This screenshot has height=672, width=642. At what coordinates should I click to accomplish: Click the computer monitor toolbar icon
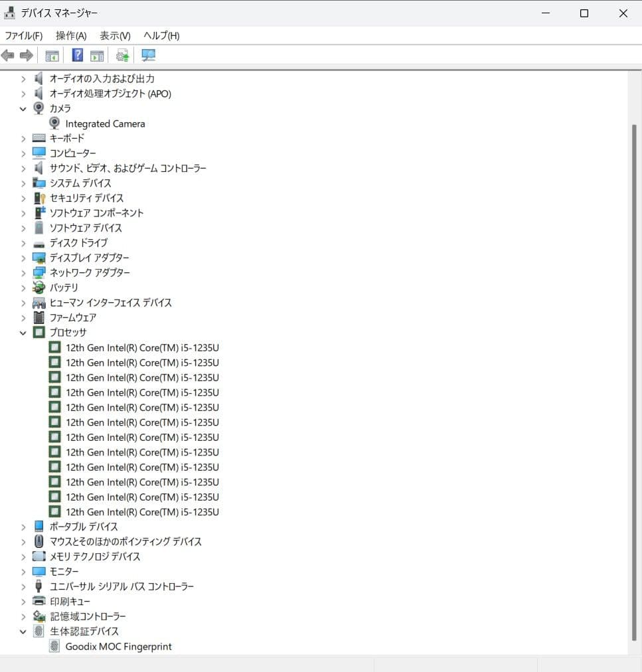coord(147,55)
